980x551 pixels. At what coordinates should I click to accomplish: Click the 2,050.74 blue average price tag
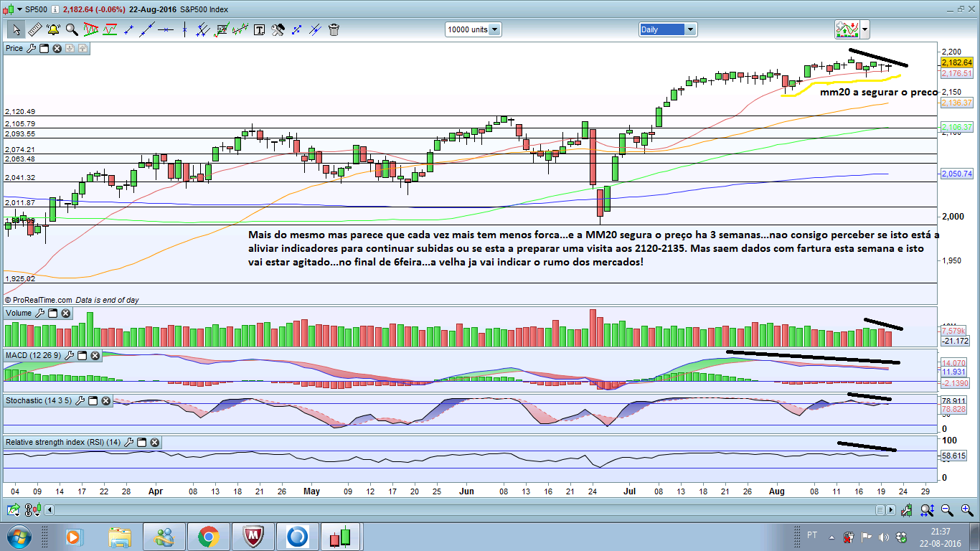click(956, 174)
